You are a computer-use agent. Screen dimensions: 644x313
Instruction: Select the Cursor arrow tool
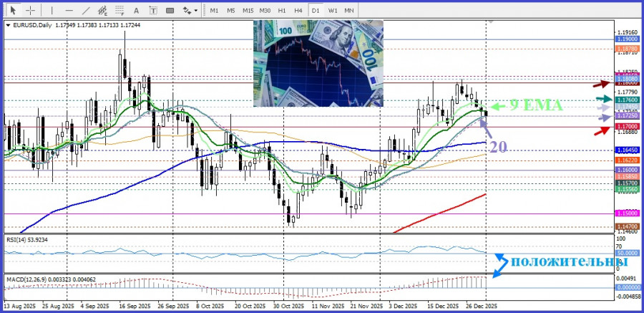pos(13,10)
